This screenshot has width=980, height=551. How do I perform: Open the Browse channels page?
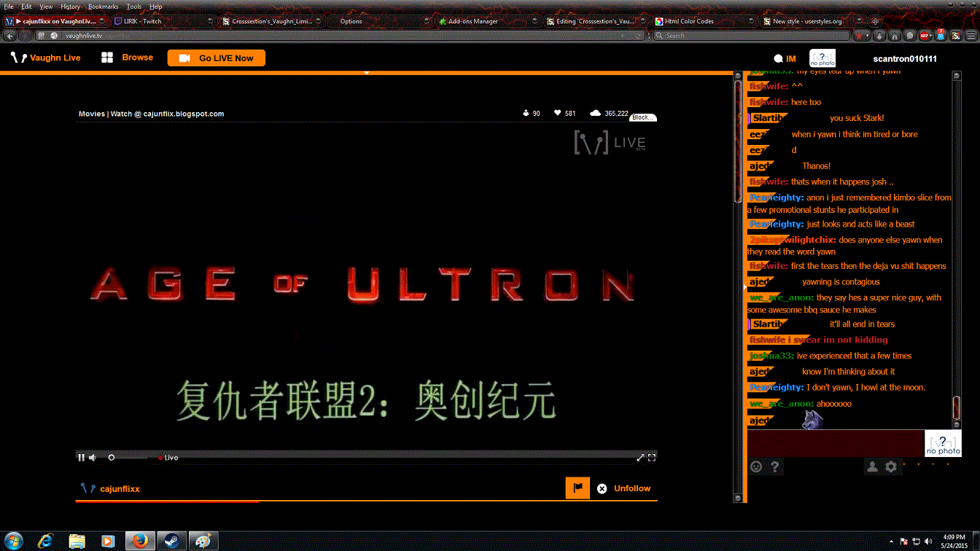pos(127,58)
